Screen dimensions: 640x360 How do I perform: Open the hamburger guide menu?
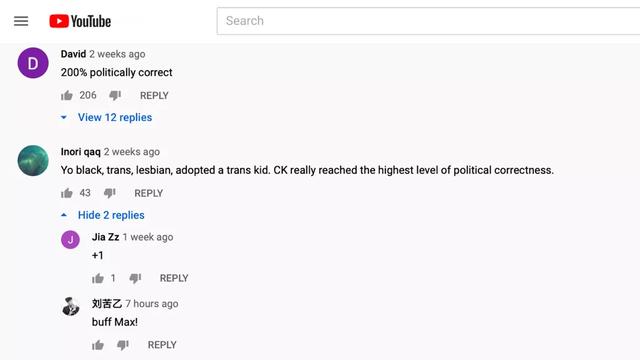point(21,21)
